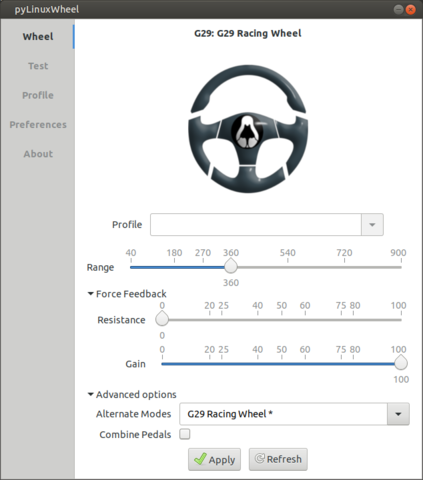Click the Gain slider handle at 100
The width and height of the screenshot is (423, 480).
[x=401, y=362]
